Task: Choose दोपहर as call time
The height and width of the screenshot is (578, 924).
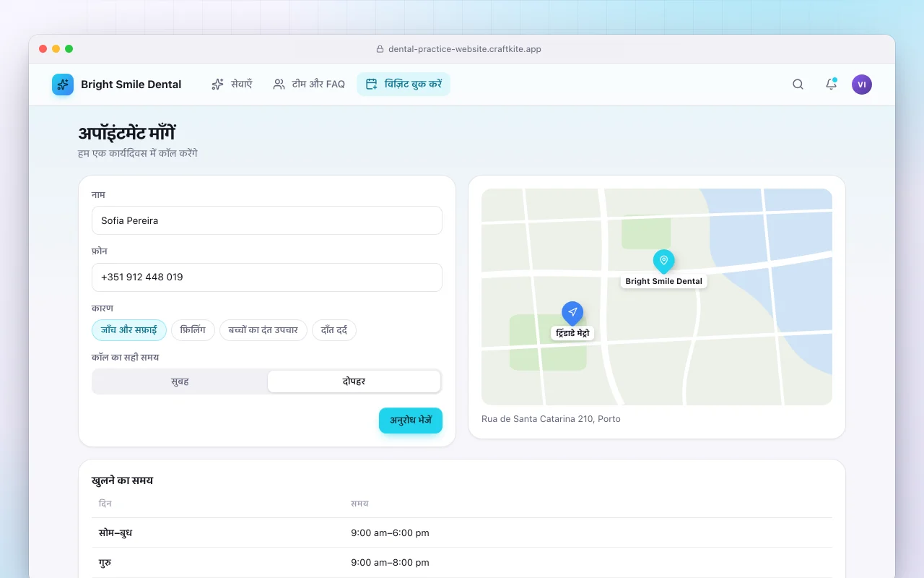Action: point(354,381)
